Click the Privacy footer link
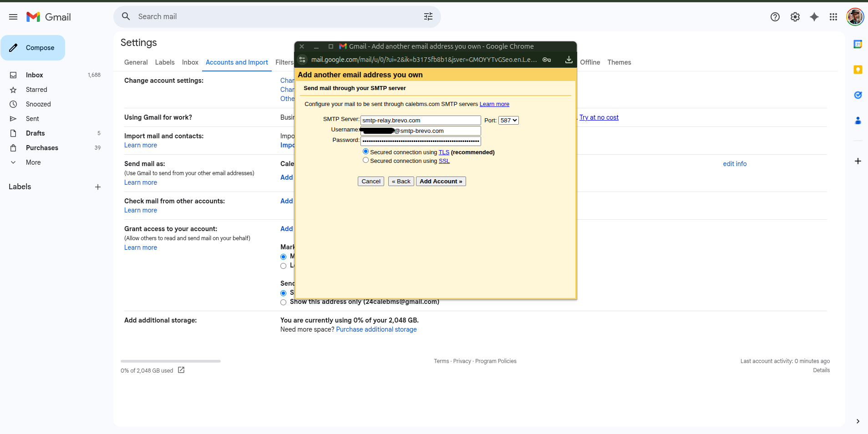The image size is (868, 434). pos(462,361)
